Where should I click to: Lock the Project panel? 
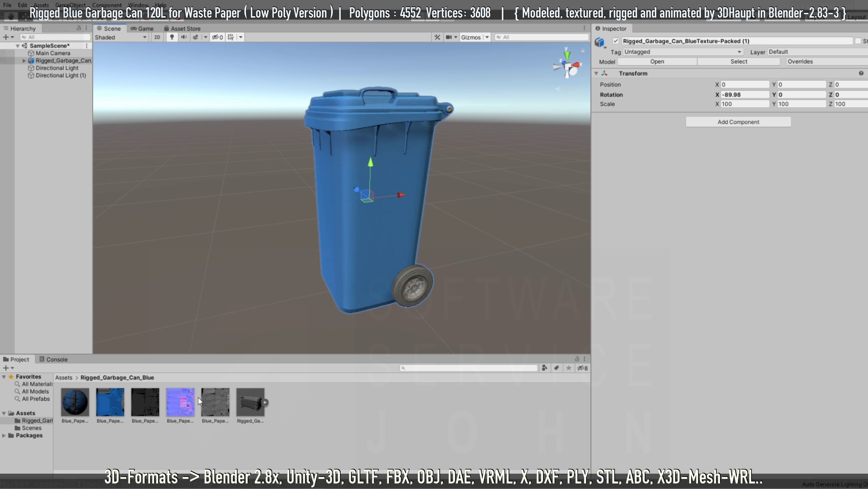tap(577, 359)
